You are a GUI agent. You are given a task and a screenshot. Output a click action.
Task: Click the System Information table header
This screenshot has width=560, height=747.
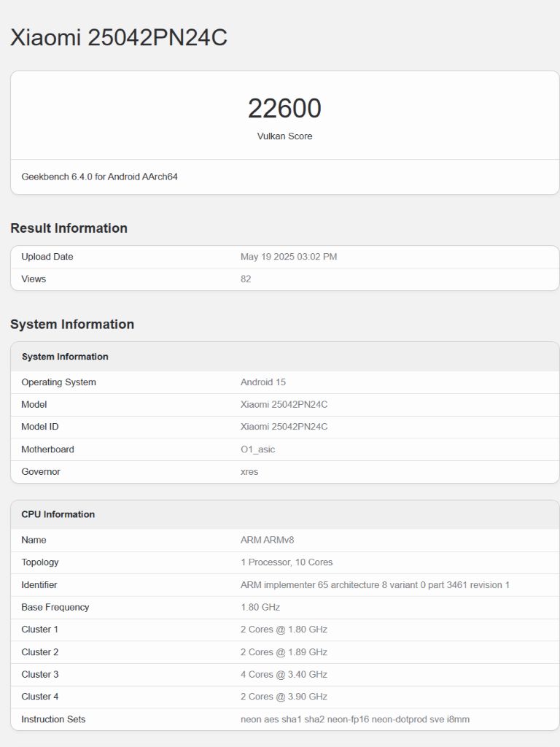click(65, 357)
